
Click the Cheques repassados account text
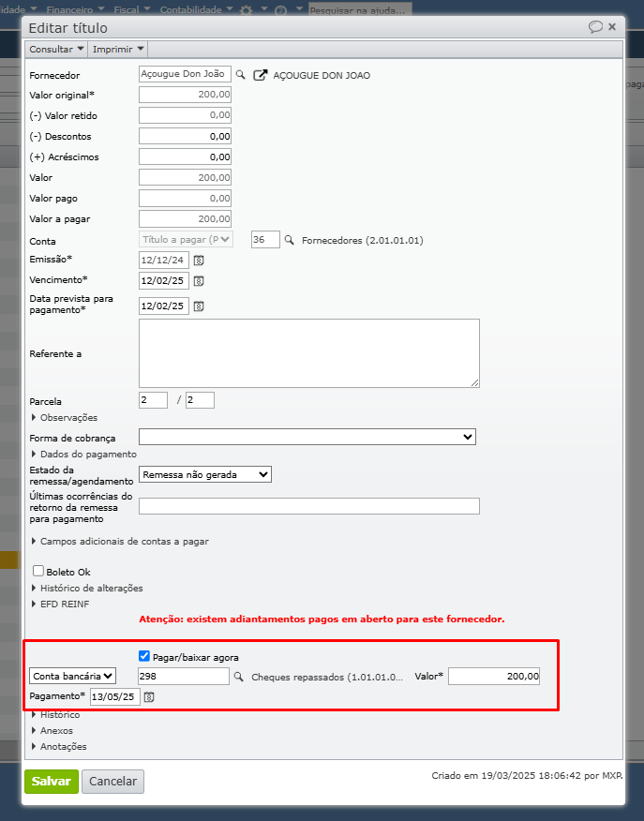[327, 677]
